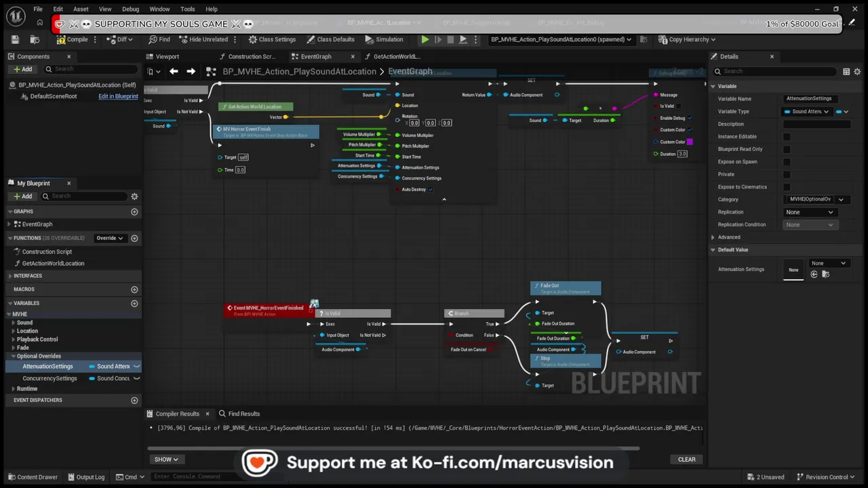Add a new graph with the plus icon
Image resolution: width=868 pixels, height=488 pixels.
(134, 211)
